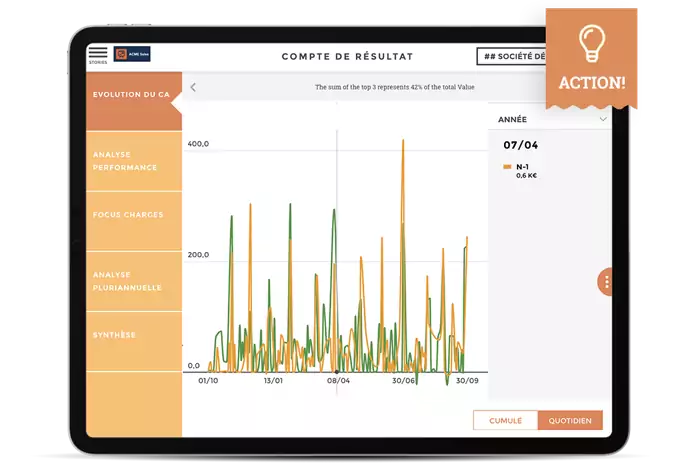Click the 08/04 marker dot on the axis

(336, 371)
